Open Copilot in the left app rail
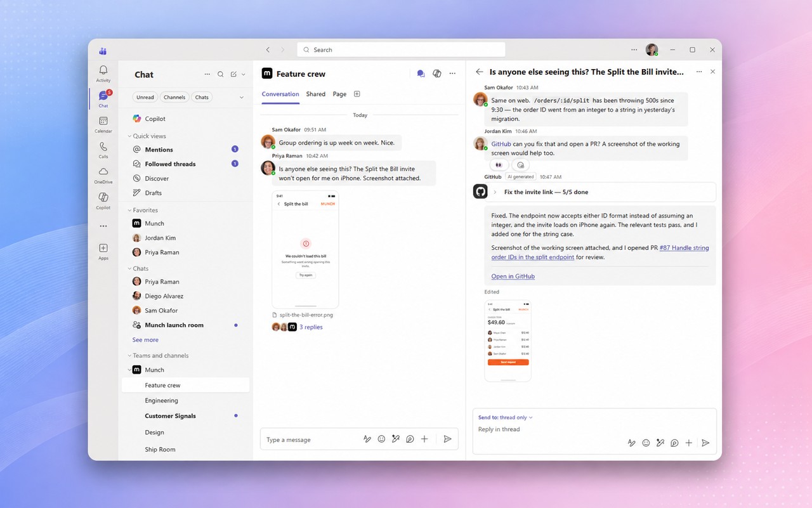Image resolution: width=812 pixels, height=508 pixels. click(x=103, y=200)
